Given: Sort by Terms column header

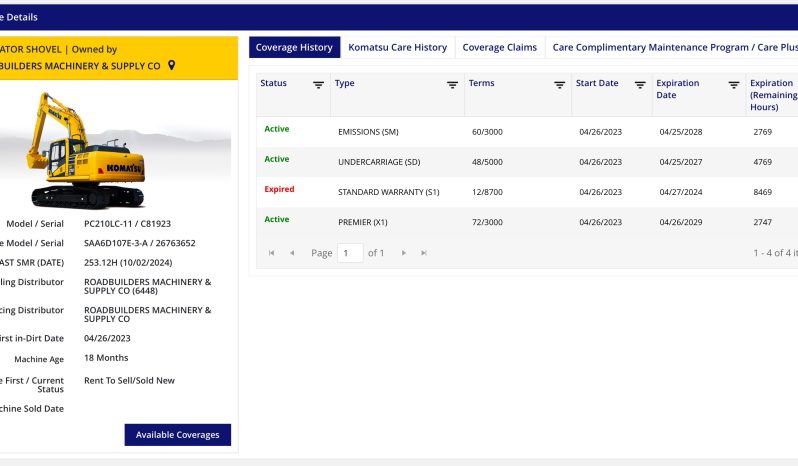Looking at the screenshot, I should point(481,83).
